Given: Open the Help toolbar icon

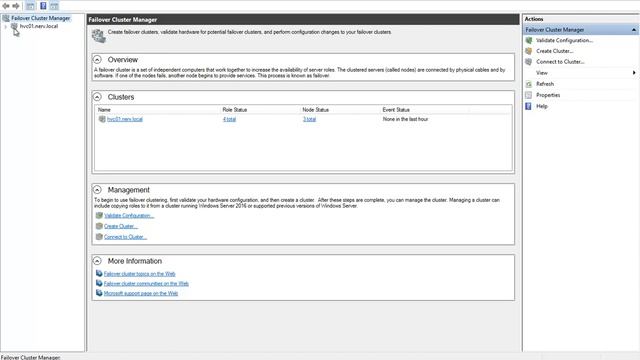Looking at the screenshot, I should 43,6.
